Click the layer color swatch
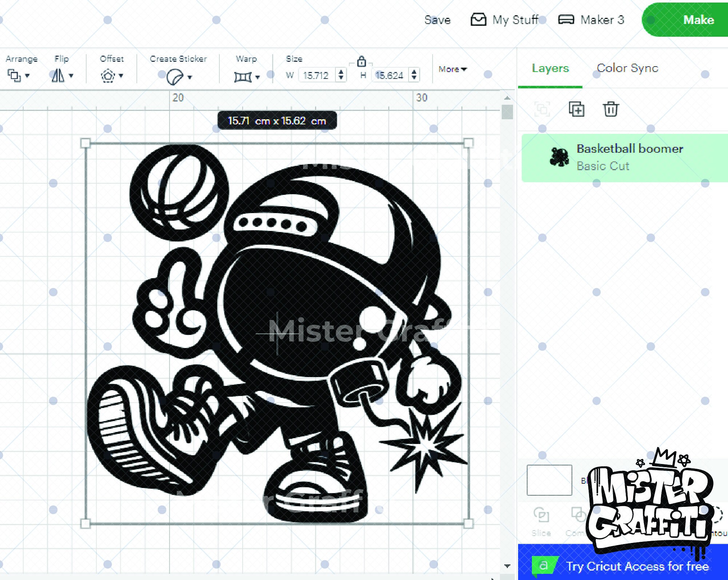Viewport: 728px width, 580px height. click(549, 480)
